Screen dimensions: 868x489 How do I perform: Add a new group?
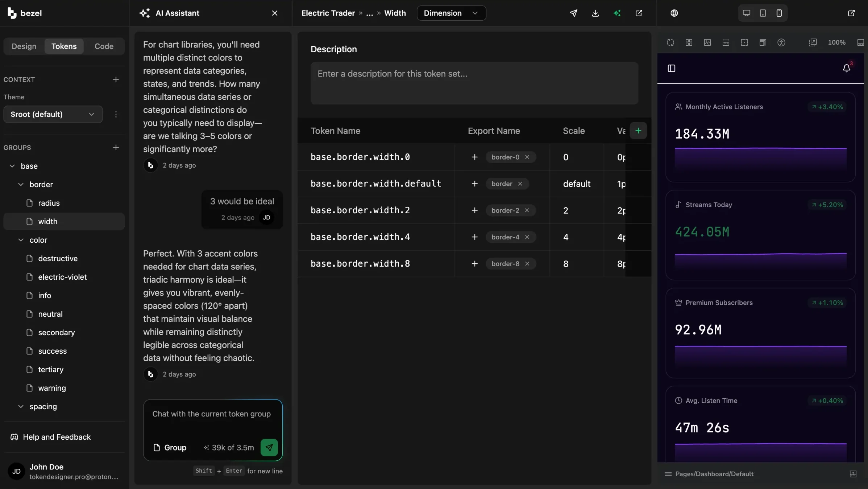pyautogui.click(x=116, y=148)
